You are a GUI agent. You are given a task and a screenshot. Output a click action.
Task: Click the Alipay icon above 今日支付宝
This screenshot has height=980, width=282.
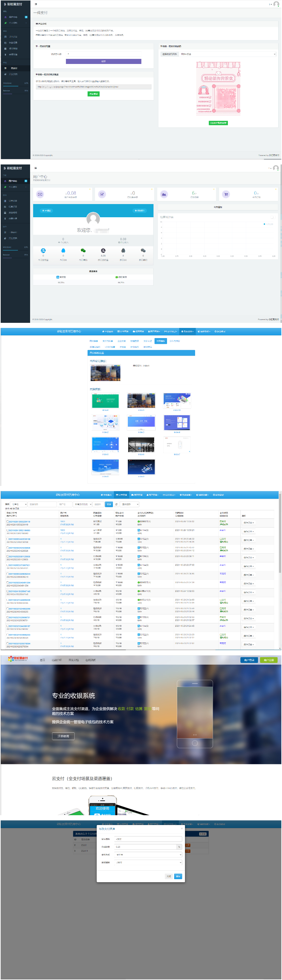coord(43,250)
